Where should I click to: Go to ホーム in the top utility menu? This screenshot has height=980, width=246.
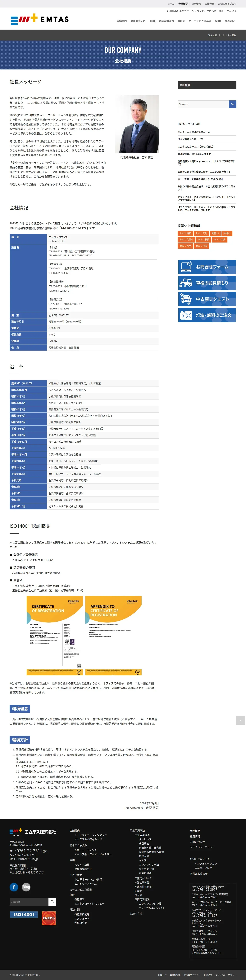pos(171,4)
